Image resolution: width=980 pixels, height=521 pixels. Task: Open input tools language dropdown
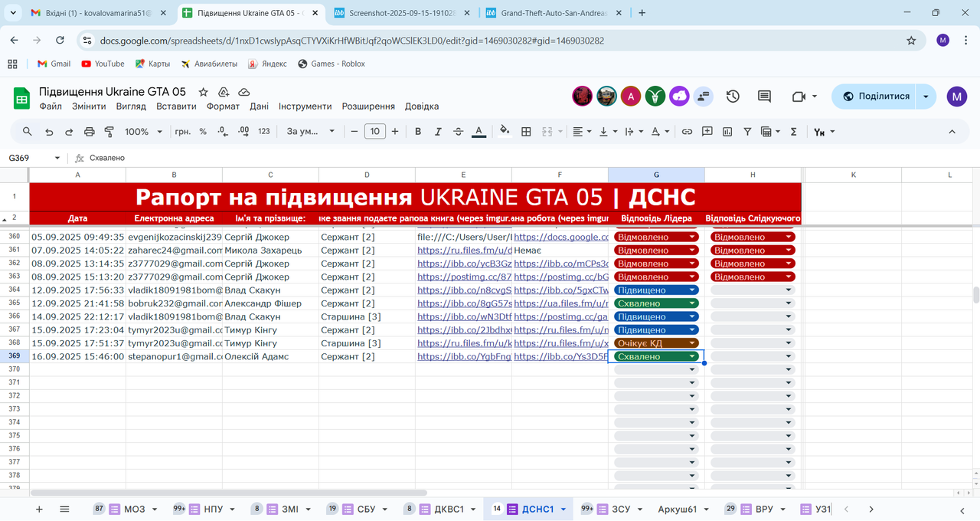(824, 132)
